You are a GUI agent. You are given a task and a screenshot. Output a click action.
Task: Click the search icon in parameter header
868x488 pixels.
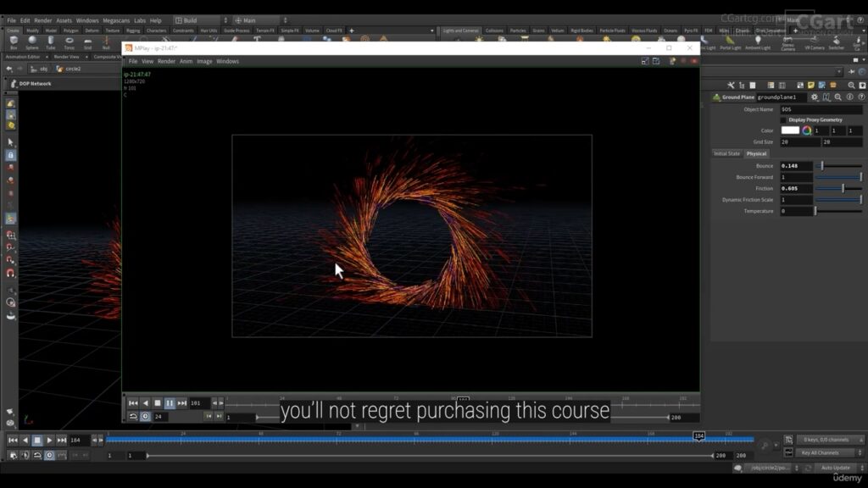click(838, 97)
